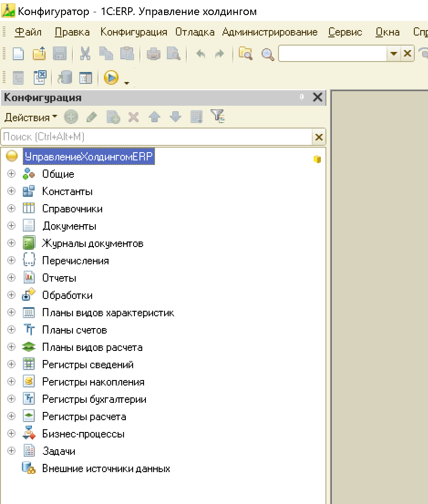Click the Print icon

click(x=154, y=54)
